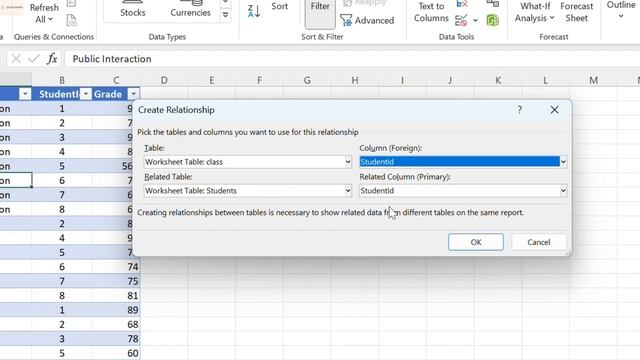Open the Related Column (Primary) dropdown

563,191
